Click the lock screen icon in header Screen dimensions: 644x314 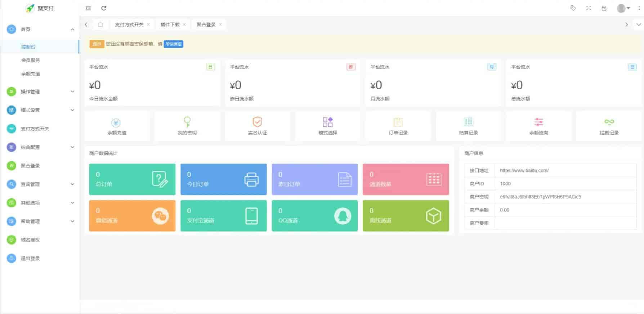(604, 8)
